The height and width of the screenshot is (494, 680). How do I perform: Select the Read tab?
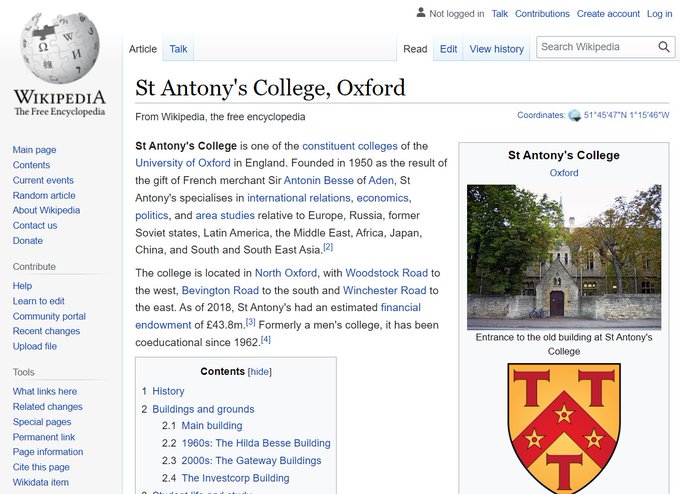(x=415, y=49)
